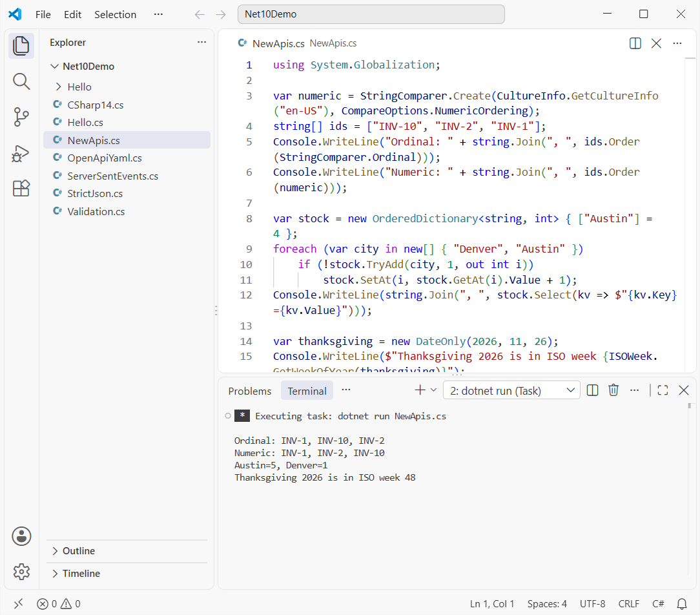Click the NewApis.cs breadcrumb label

[x=333, y=43]
